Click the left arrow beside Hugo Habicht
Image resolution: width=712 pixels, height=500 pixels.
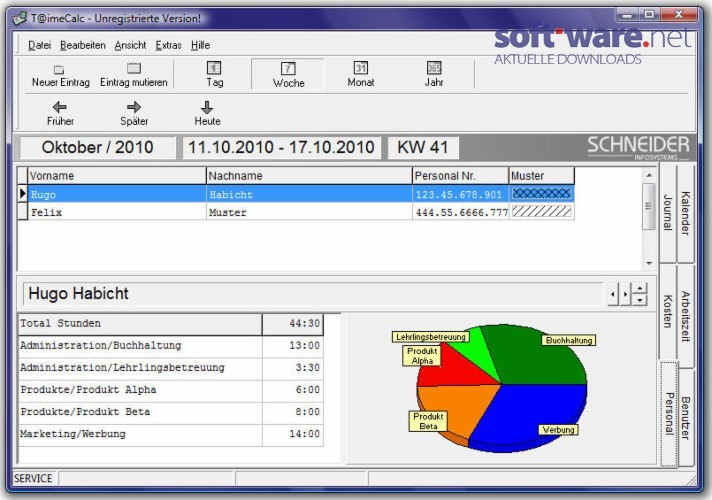pyautogui.click(x=613, y=294)
